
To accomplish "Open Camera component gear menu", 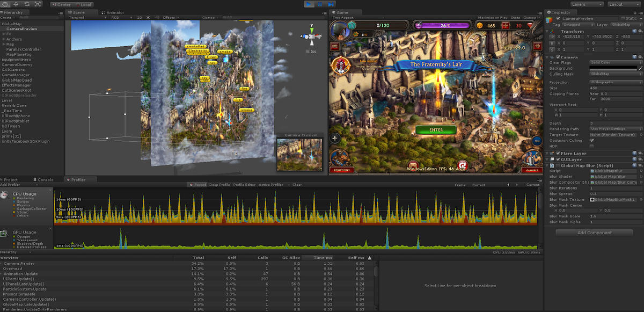I will click(640, 57).
